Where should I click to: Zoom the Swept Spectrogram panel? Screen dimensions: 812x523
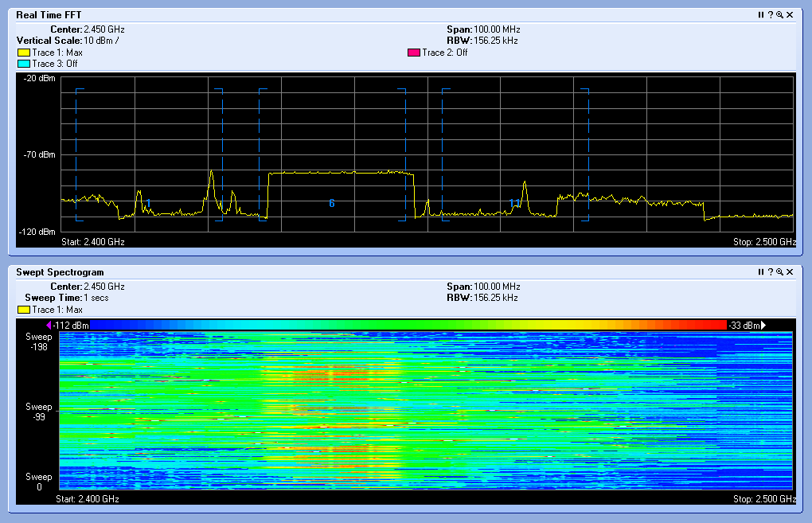[780, 272]
